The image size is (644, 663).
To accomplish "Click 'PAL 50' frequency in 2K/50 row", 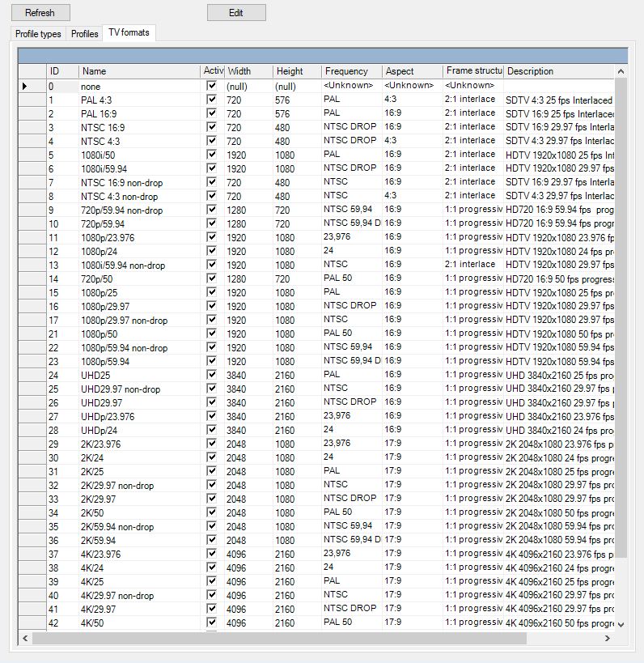I will [352, 513].
